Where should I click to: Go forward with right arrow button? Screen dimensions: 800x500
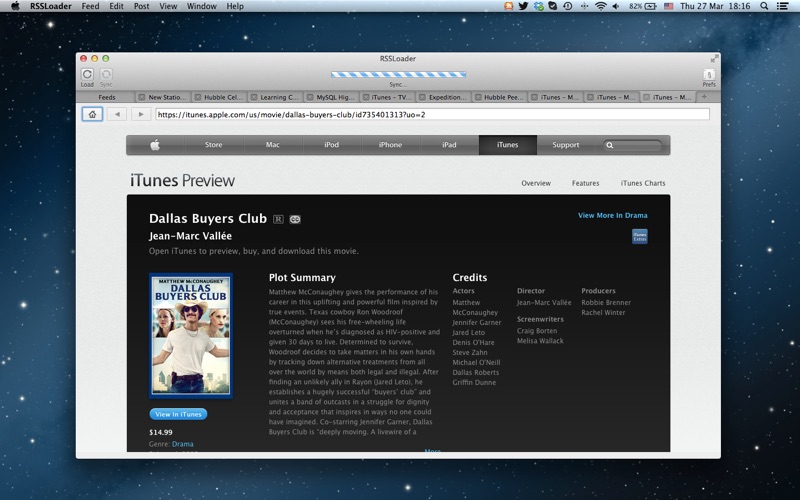coord(140,114)
